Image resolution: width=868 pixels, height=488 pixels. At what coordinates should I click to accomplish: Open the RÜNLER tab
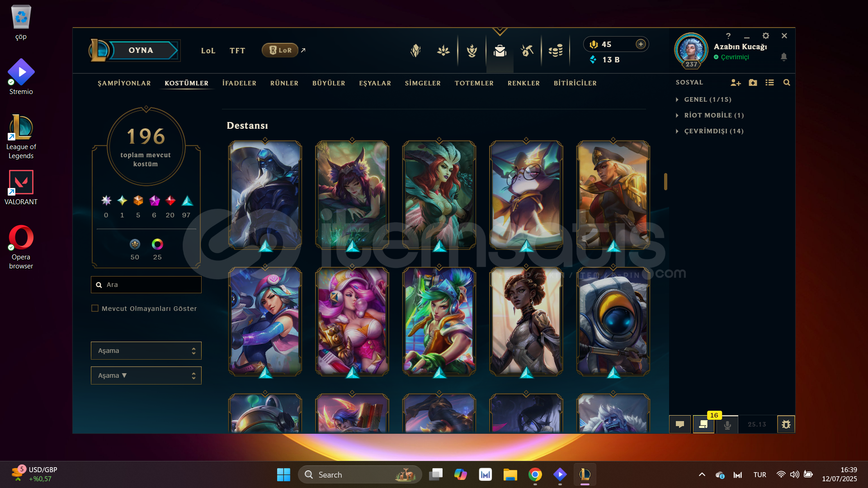(284, 83)
